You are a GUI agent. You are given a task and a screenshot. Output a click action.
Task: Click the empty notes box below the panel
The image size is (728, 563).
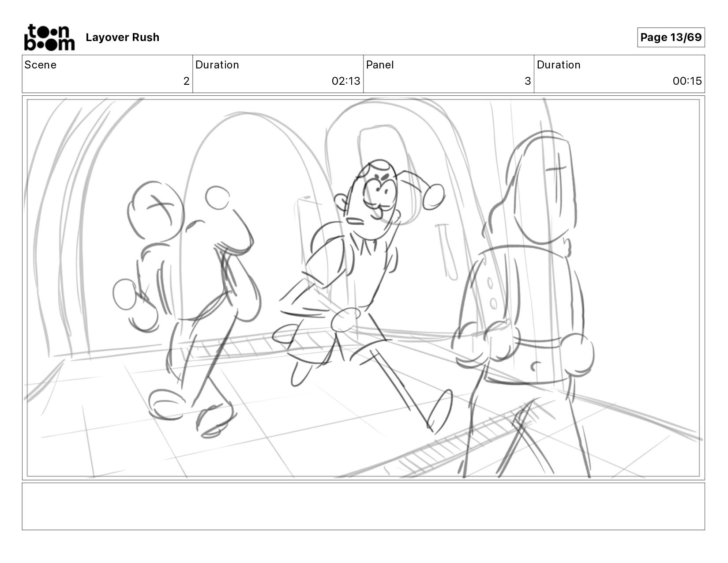point(364,506)
